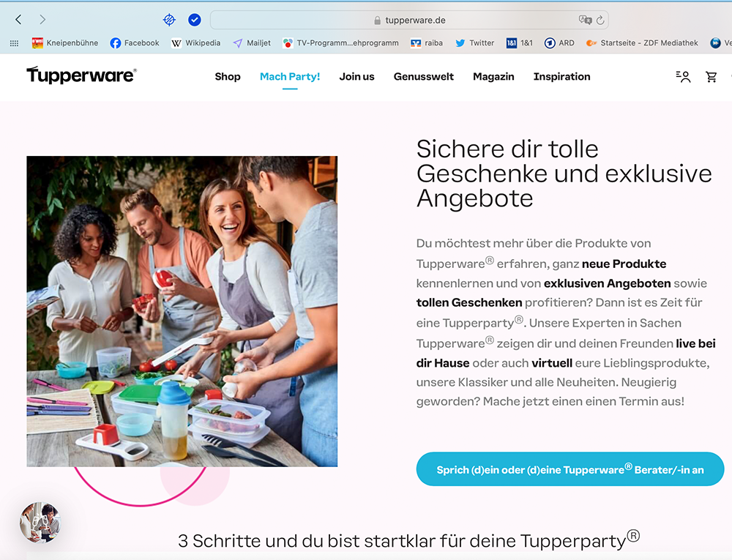
Task: Select the Mach Party! menu item
Action: click(x=290, y=77)
